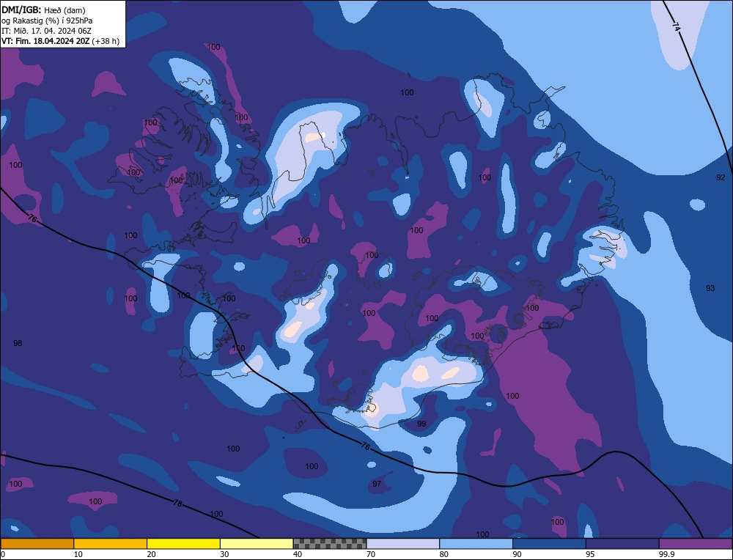Click the "78" height contour label

pyautogui.click(x=177, y=504)
